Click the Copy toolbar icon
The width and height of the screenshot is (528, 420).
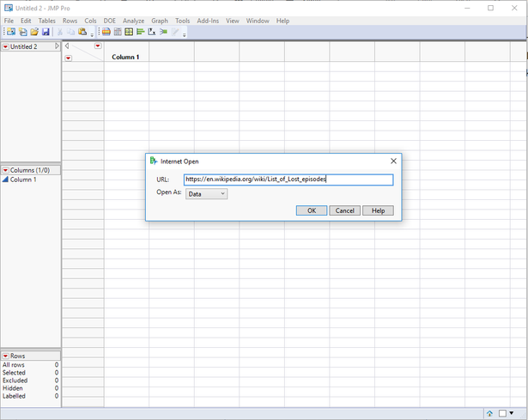pos(70,32)
